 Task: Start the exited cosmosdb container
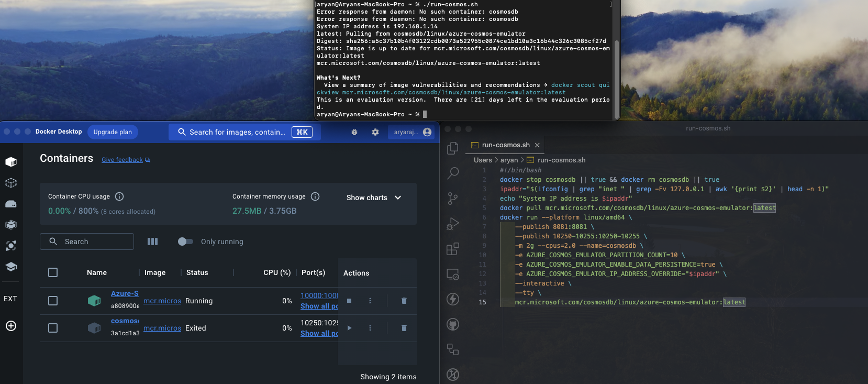[349, 328]
